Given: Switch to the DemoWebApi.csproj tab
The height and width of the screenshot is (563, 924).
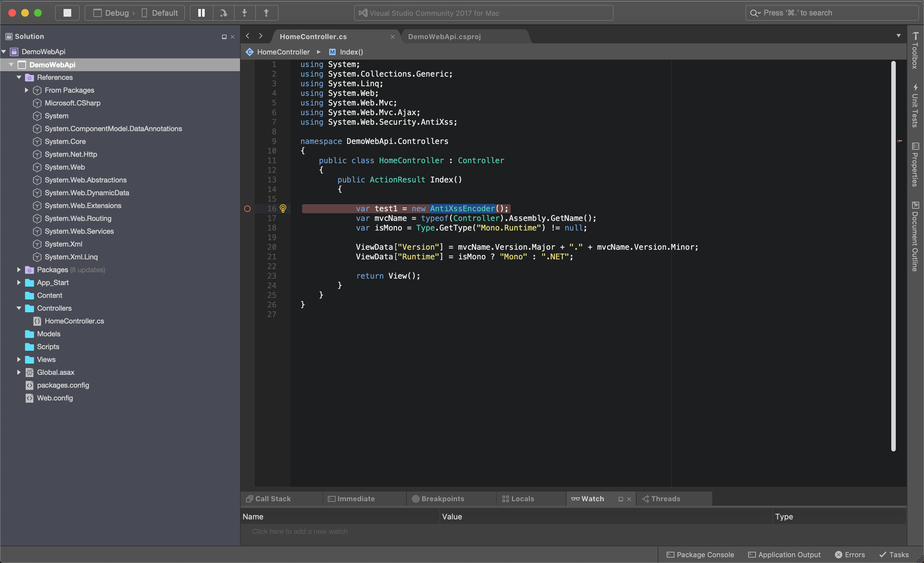Looking at the screenshot, I should pyautogui.click(x=444, y=36).
